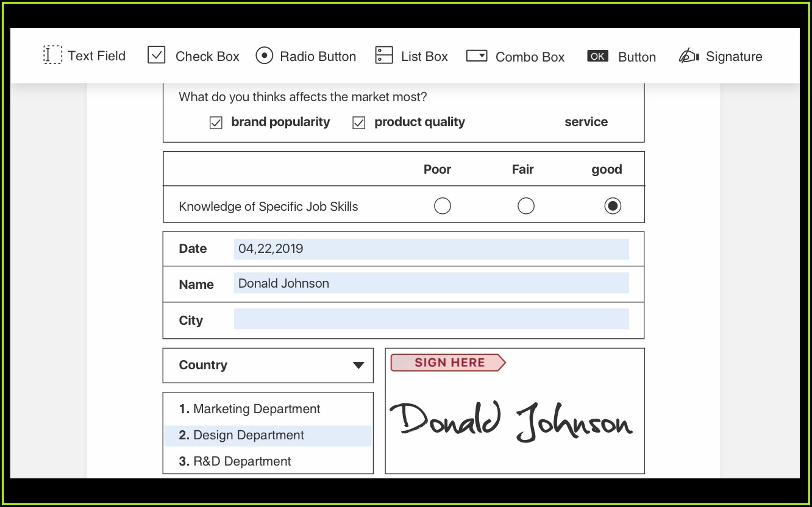
Task: Click the Date field showing 04,22,2019
Action: [431, 249]
